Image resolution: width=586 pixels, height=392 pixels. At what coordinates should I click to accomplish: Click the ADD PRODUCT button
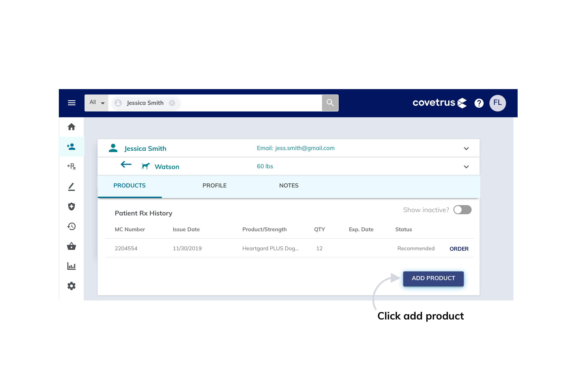tap(433, 278)
